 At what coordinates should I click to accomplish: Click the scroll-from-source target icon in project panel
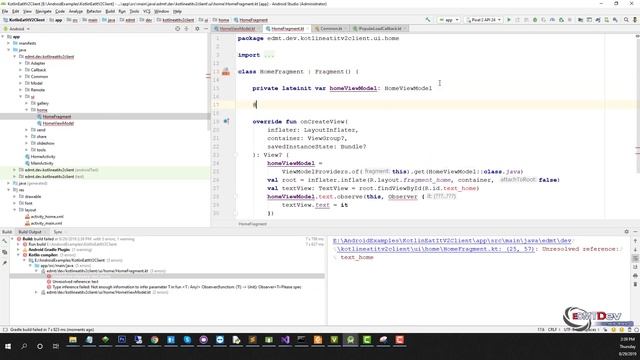tap(177, 29)
